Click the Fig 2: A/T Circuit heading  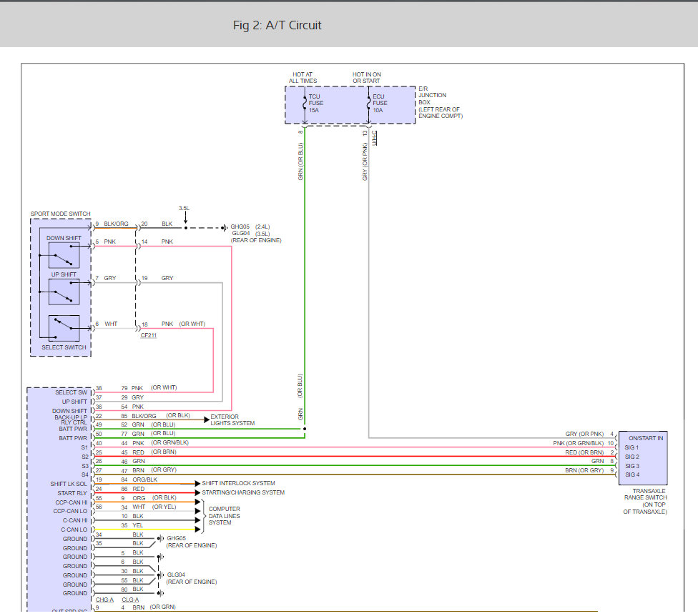click(277, 25)
